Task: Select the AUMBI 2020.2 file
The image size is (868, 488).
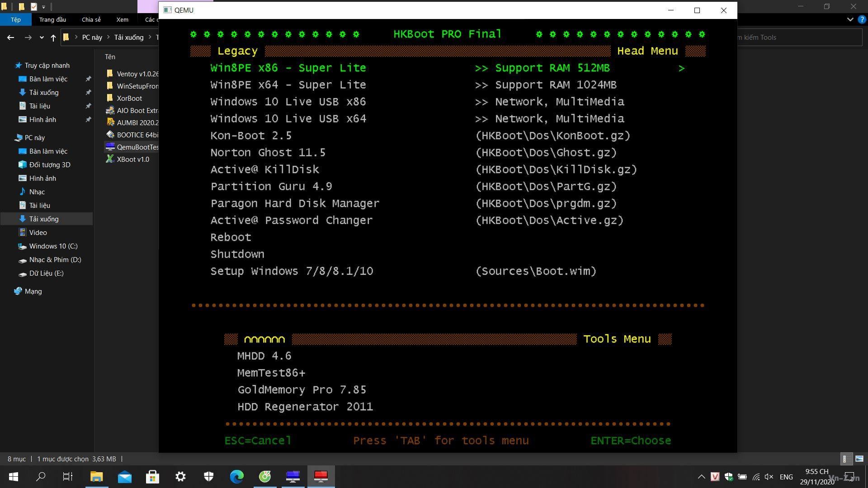Action: (x=132, y=122)
